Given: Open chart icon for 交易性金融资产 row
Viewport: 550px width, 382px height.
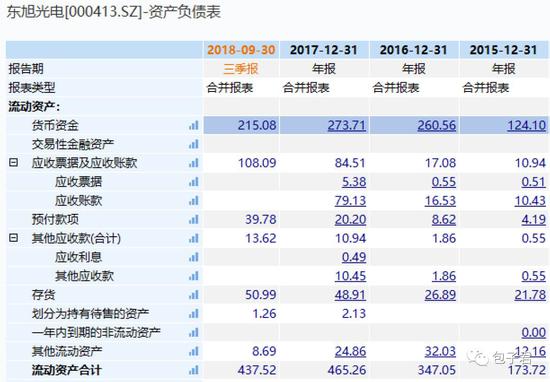Looking at the screenshot, I should click(x=194, y=144).
